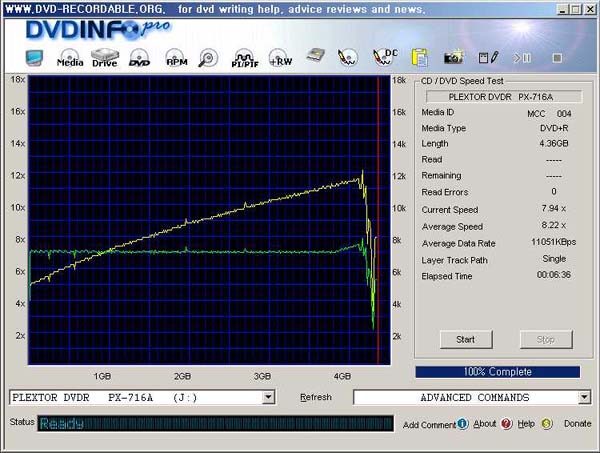Click the Add Comment info icon

(x=462, y=424)
